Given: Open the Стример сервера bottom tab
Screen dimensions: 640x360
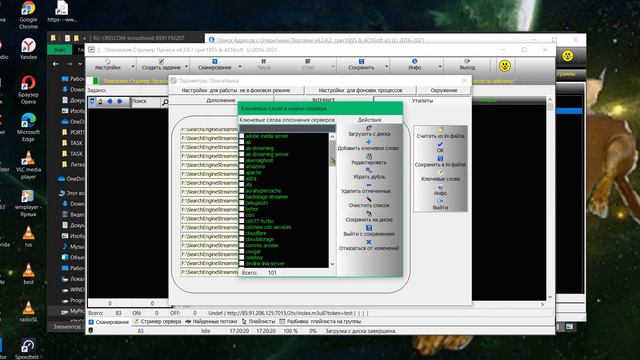Looking at the screenshot, I should coord(158,322).
